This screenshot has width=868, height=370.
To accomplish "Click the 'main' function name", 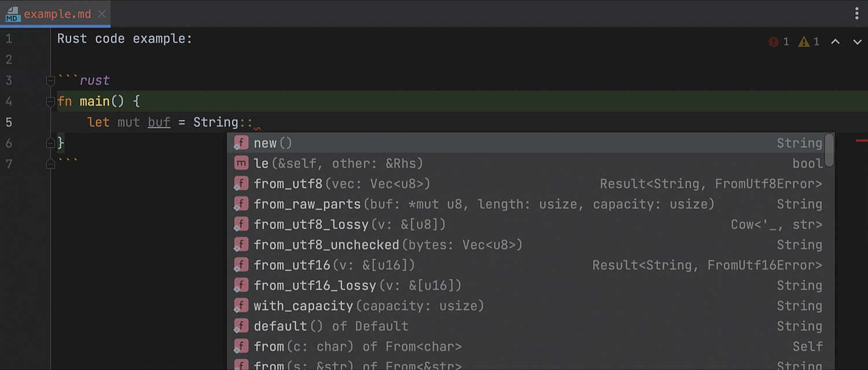I will tap(94, 102).
